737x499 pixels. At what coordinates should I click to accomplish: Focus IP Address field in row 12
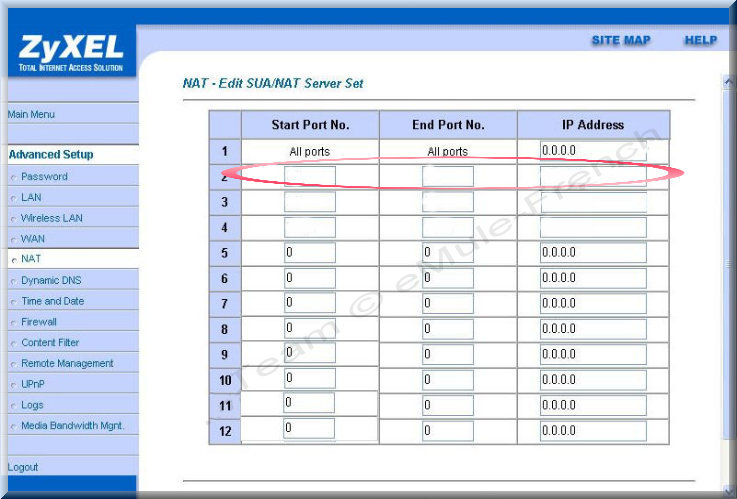(593, 431)
